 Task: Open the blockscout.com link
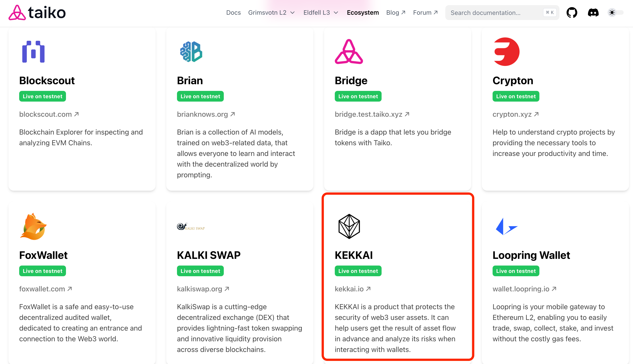[x=49, y=114]
